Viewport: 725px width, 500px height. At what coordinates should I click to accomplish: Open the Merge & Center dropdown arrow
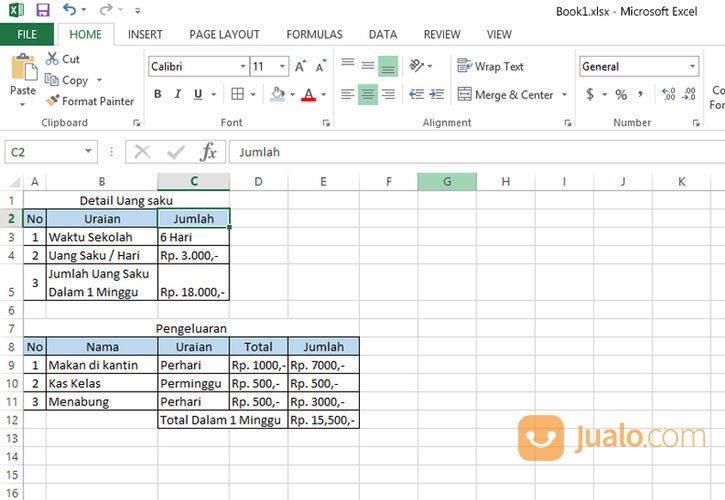pyautogui.click(x=564, y=95)
